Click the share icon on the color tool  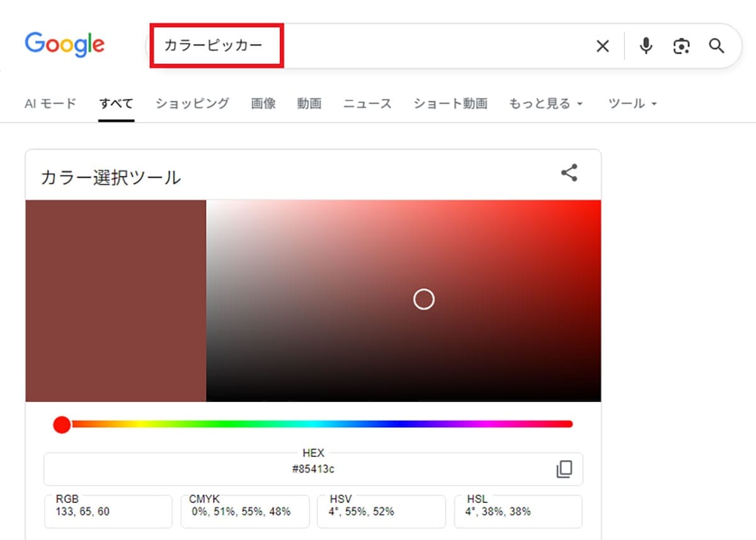[x=570, y=173]
